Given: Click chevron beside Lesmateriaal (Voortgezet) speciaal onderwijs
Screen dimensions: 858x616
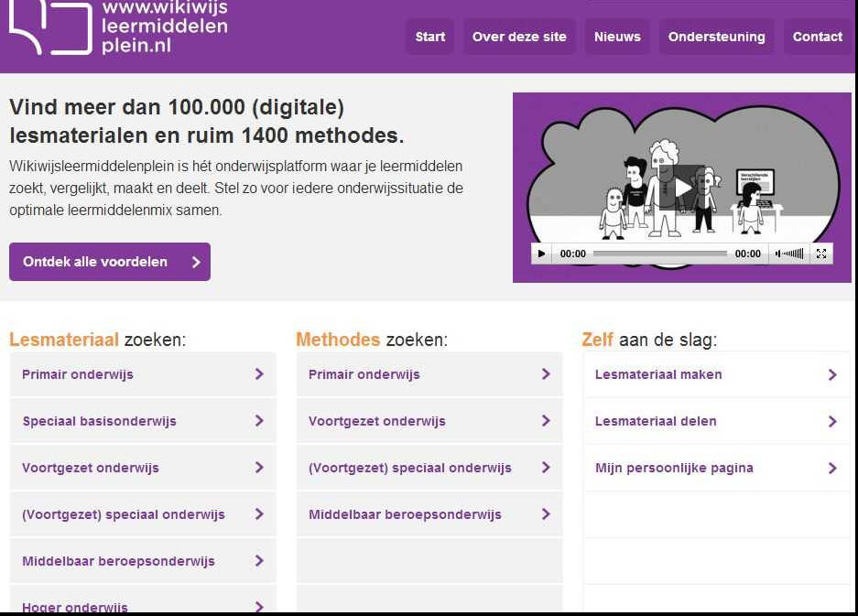Looking at the screenshot, I should pyautogui.click(x=259, y=514).
